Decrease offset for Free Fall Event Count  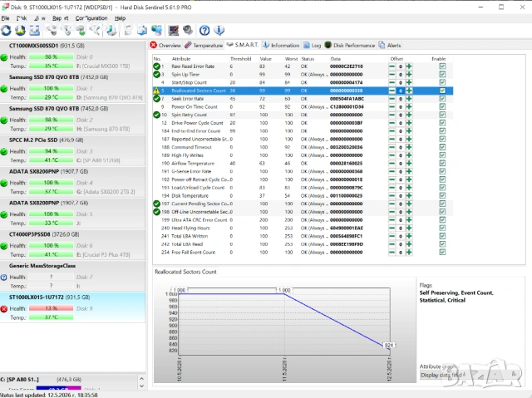coord(392,253)
